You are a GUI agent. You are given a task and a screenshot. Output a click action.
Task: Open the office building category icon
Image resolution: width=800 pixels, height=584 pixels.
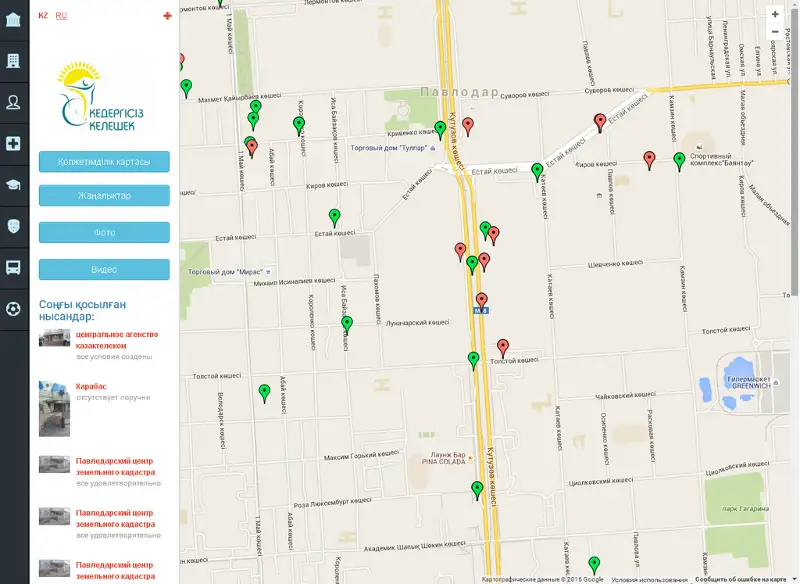point(14,61)
